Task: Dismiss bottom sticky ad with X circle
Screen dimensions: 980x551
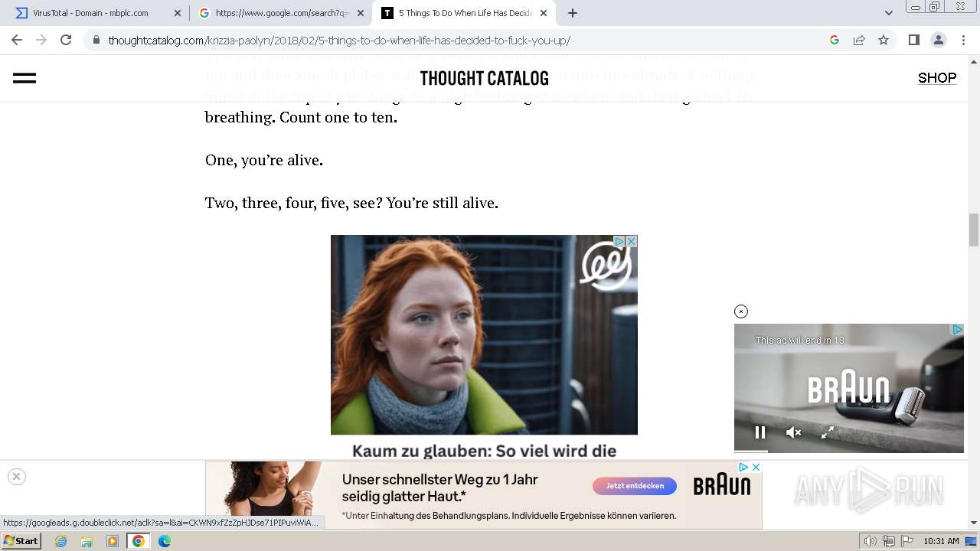Action: tap(16, 477)
